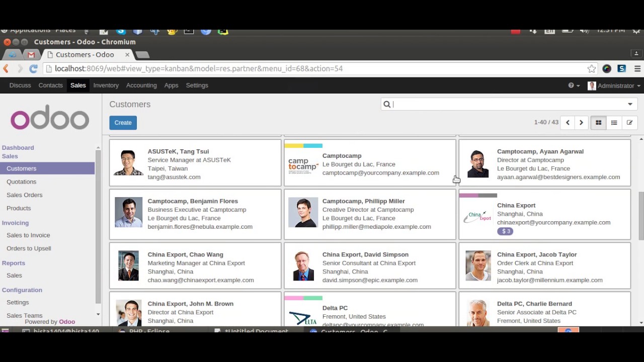Open Phillipp Miller's contact photo
The width and height of the screenshot is (644, 362).
(x=303, y=212)
